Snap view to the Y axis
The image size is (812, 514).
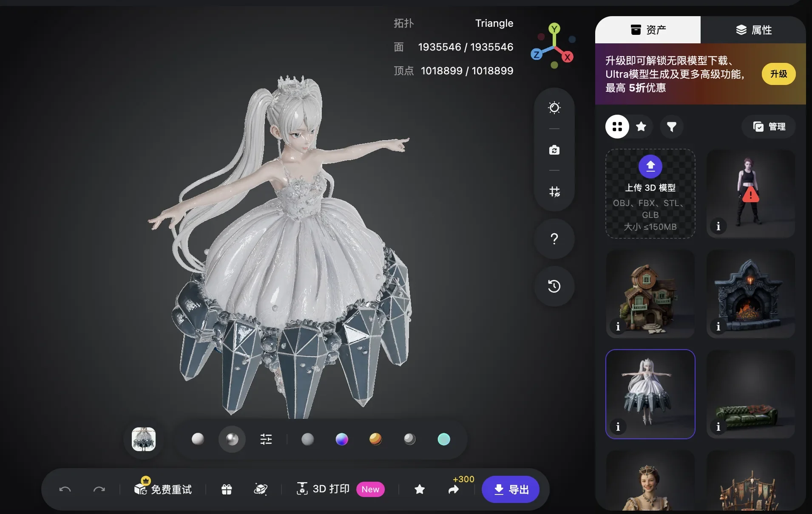click(x=554, y=29)
